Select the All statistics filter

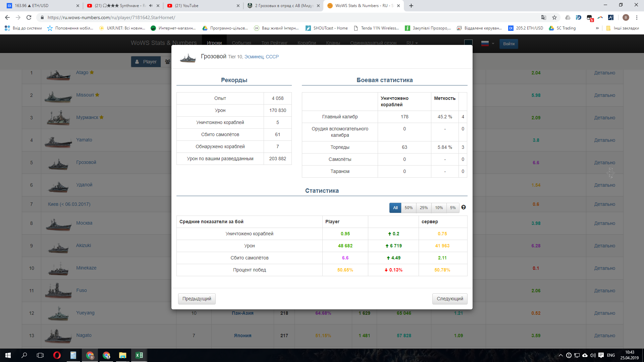[x=395, y=208]
